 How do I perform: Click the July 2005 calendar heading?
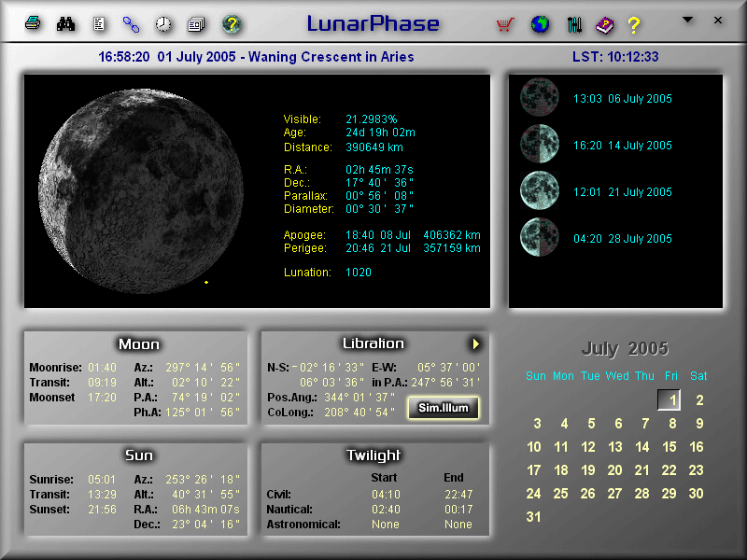[625, 349]
